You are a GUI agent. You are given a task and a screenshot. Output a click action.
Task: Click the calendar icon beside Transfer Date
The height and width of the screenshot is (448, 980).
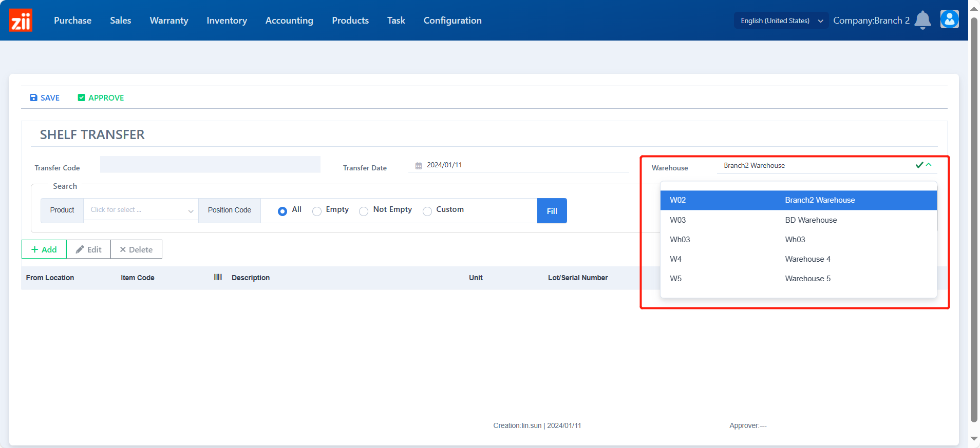[419, 165]
